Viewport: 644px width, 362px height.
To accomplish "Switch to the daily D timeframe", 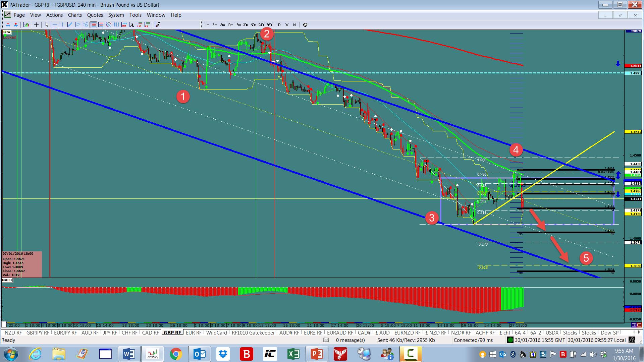I will (x=279, y=25).
